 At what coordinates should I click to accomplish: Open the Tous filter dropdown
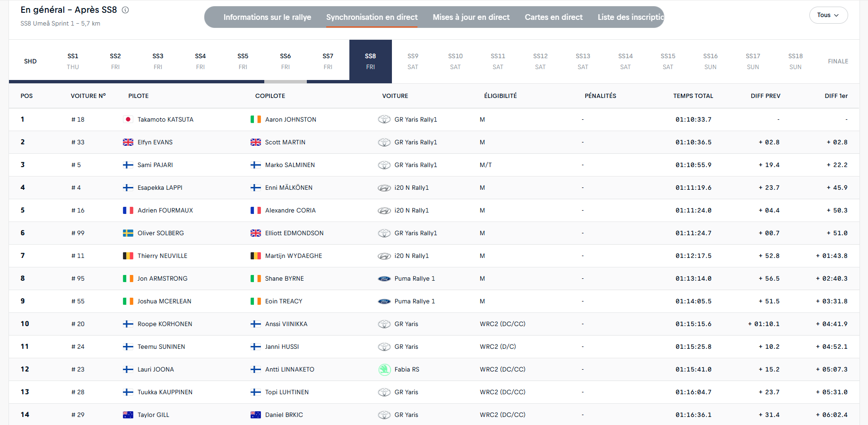pyautogui.click(x=828, y=15)
